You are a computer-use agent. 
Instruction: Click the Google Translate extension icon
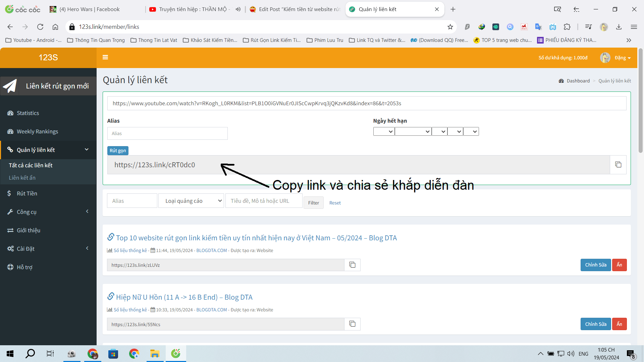click(538, 27)
